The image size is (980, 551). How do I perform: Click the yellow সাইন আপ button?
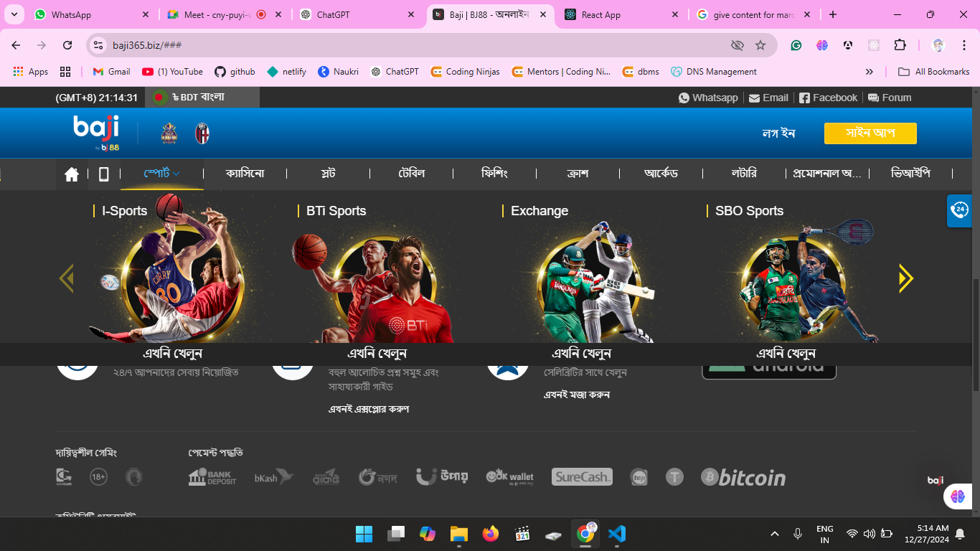870,133
